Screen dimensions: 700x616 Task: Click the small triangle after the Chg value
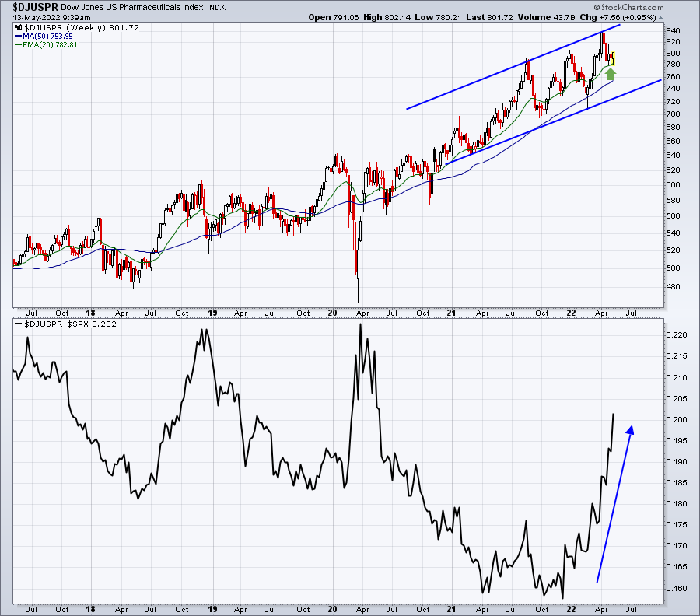coord(660,18)
